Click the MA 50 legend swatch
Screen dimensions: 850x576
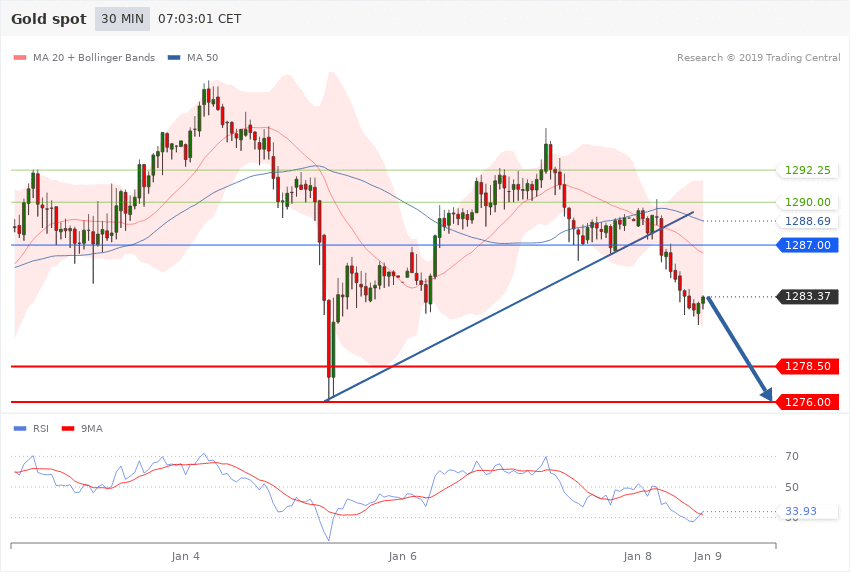pos(174,57)
